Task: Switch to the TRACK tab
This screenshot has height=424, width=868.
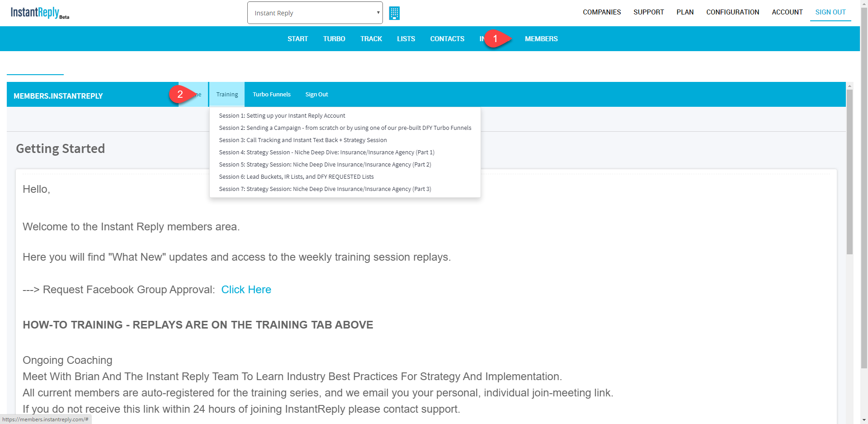Action: coord(371,39)
